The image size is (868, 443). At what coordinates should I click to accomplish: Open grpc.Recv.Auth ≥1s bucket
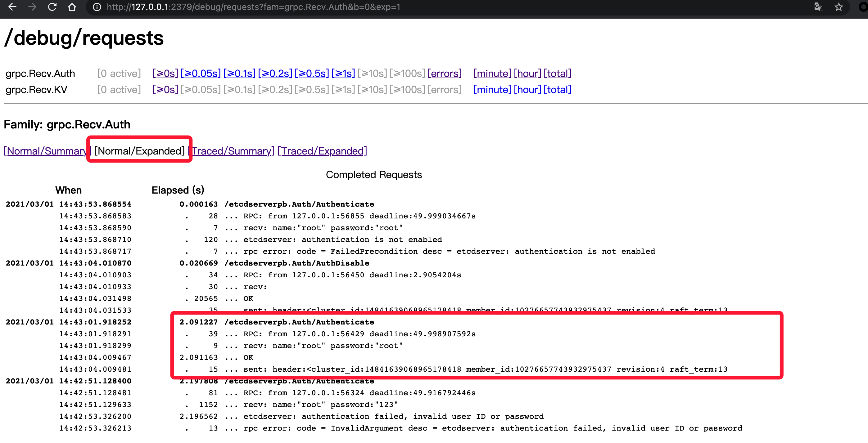343,74
